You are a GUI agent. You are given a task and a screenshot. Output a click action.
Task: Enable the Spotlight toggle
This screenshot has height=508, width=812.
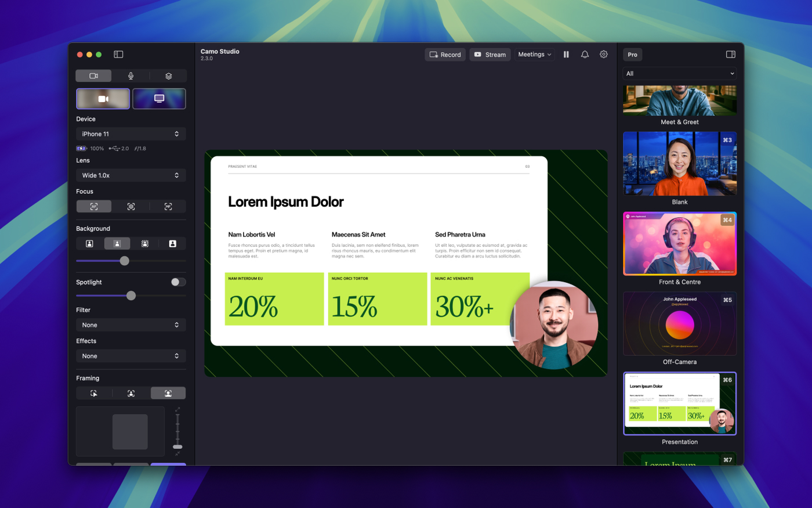[178, 282]
